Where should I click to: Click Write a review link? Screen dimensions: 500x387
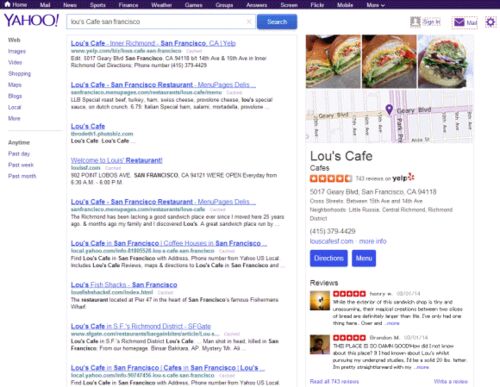click(451, 381)
